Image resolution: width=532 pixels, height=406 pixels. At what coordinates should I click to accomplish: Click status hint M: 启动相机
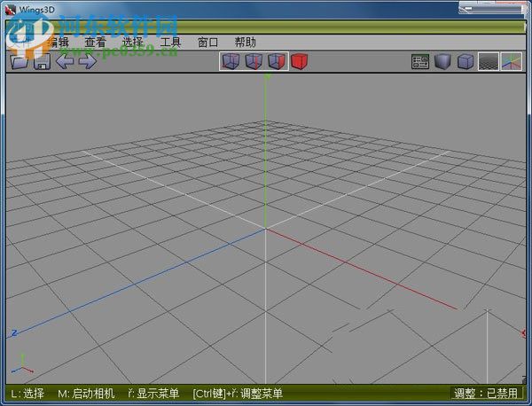(86, 394)
